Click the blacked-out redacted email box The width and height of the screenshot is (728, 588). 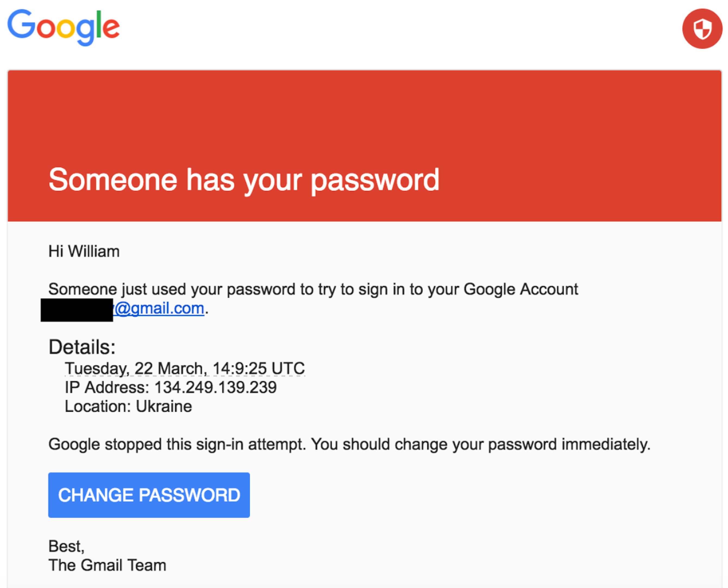(77, 310)
